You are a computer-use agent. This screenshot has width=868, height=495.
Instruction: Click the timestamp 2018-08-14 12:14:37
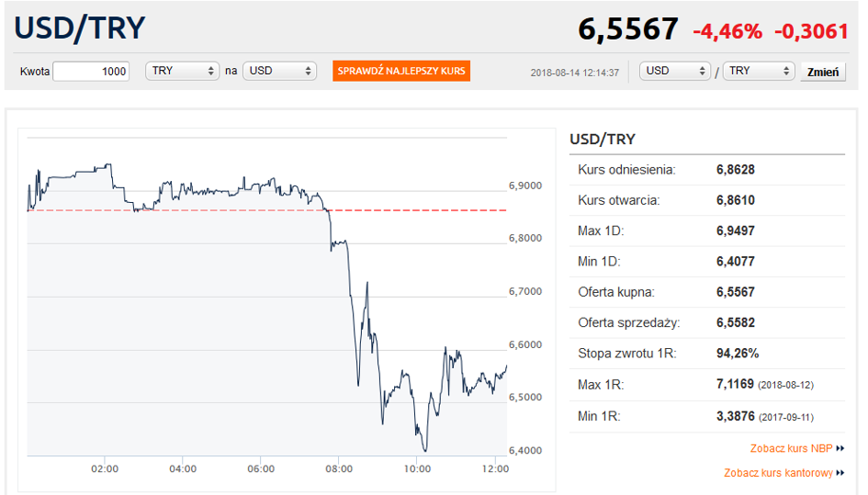[x=575, y=73]
